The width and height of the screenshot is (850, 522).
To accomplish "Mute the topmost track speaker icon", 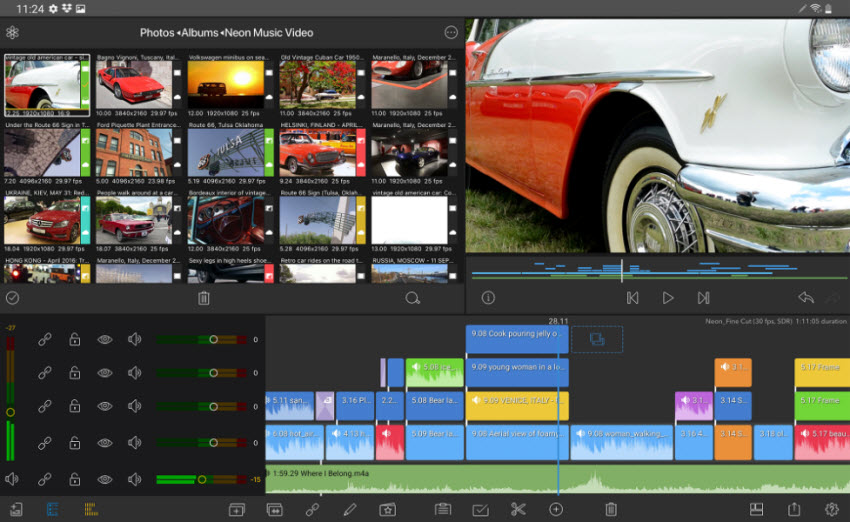I will (x=134, y=339).
